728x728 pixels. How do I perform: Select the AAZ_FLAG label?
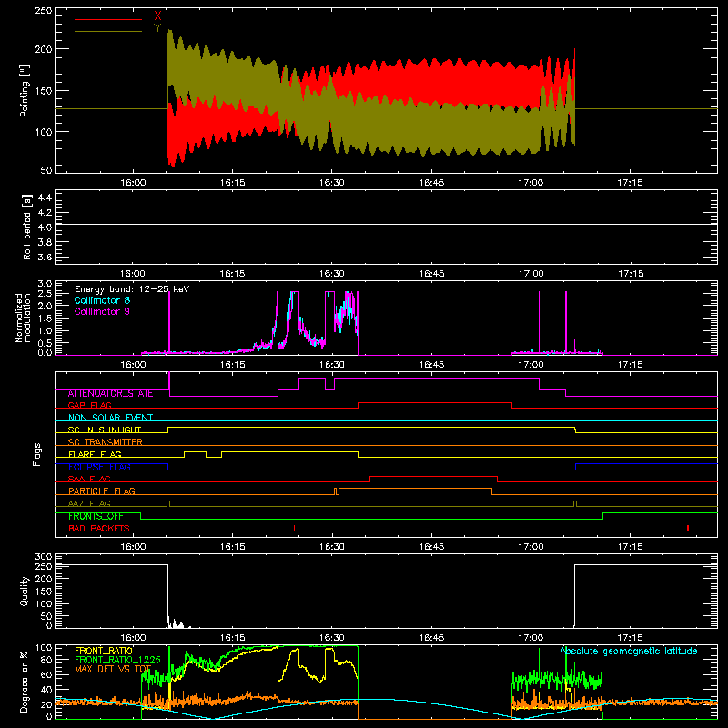pos(89,503)
